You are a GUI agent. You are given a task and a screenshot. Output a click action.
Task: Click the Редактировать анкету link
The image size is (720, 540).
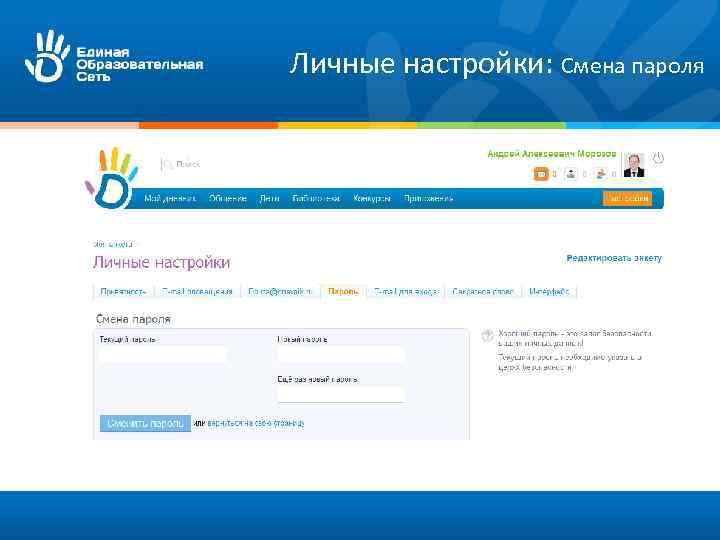[x=614, y=258]
